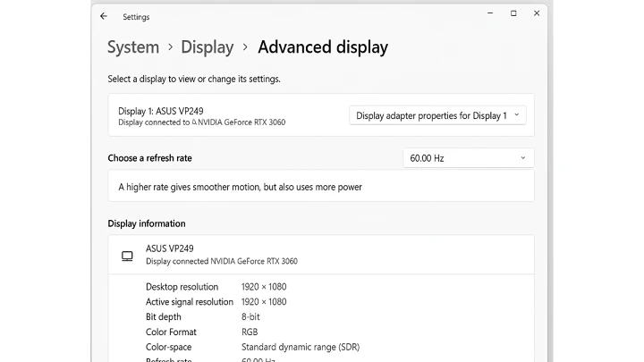Viewport: 644px width, 362px height.
Task: Click the Advanced display heading
Action: coord(323,47)
